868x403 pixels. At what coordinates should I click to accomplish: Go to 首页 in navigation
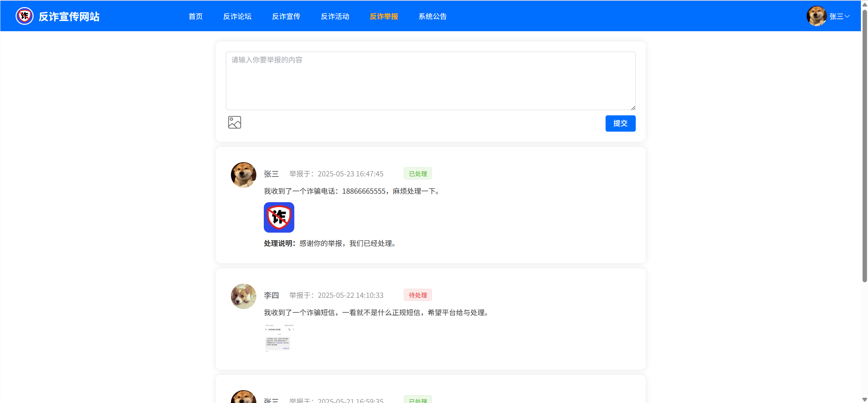196,16
